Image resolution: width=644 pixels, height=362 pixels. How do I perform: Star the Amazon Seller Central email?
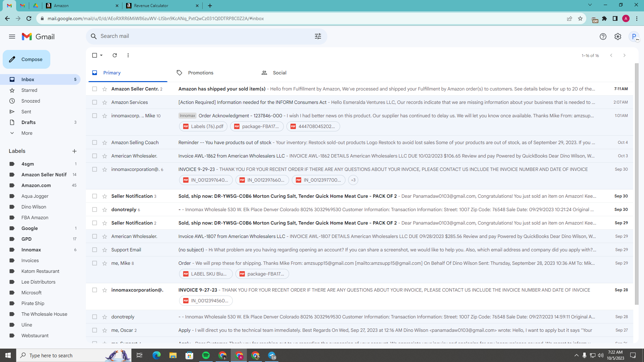click(105, 89)
